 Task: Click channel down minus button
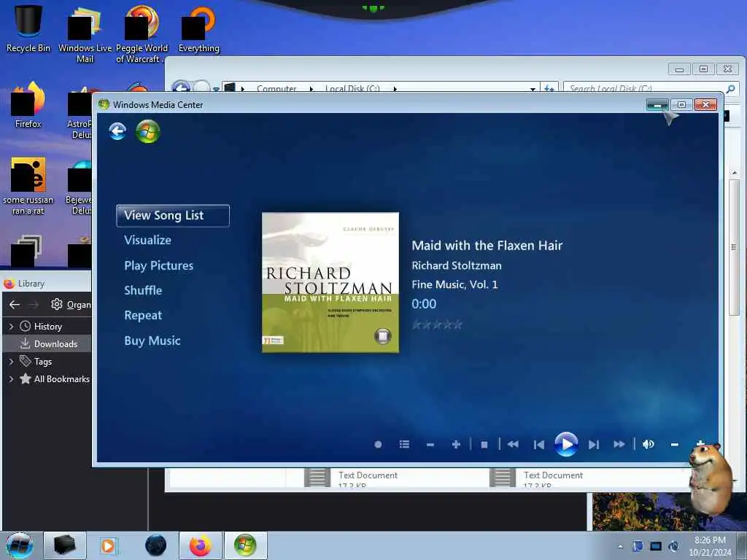pos(430,445)
